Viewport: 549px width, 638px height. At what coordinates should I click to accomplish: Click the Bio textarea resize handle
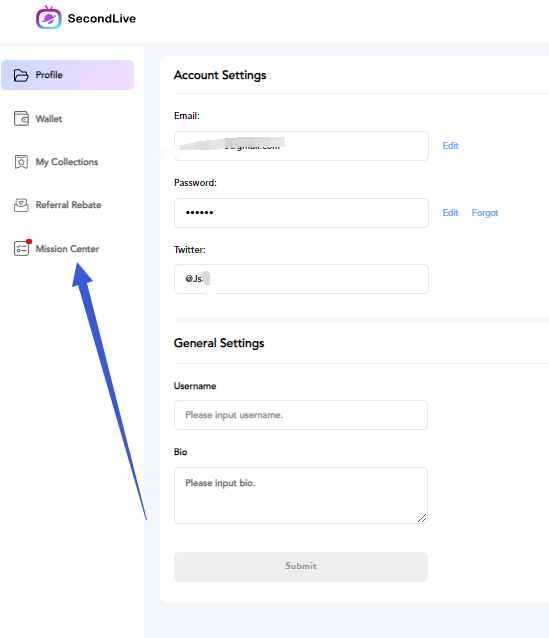[x=422, y=518]
